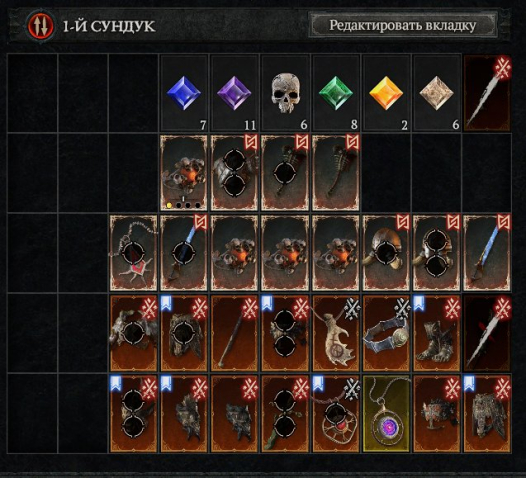
Task: Select the yellow-bordered purple amulet
Action: pyautogui.click(x=386, y=413)
